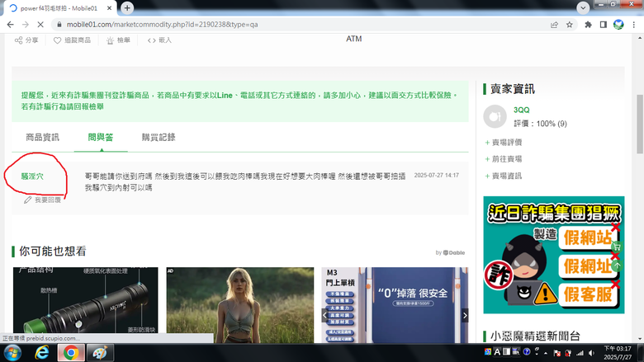
Task: Stop page loading with the X button
Action: (40, 25)
